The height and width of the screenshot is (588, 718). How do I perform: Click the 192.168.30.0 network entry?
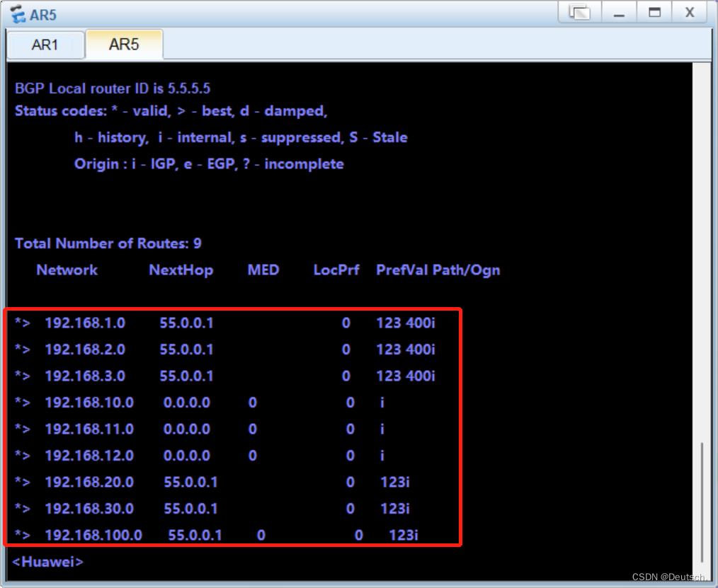(x=89, y=509)
